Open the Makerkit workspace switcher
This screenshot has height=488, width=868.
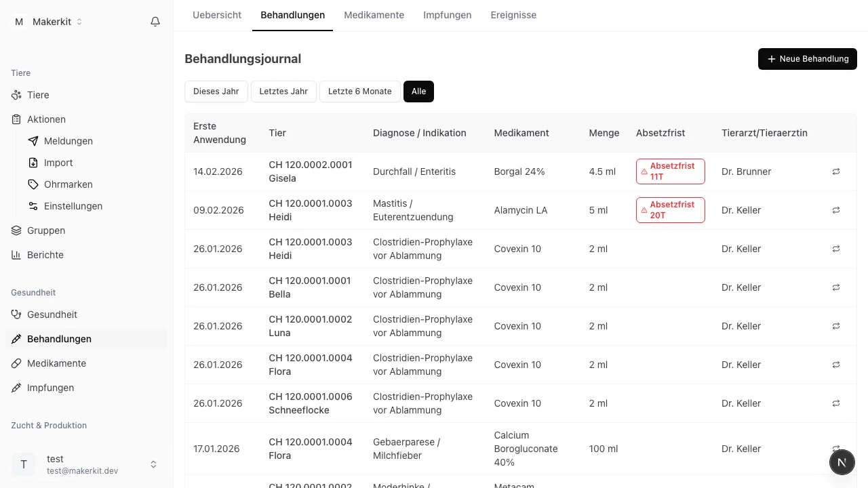click(x=48, y=22)
